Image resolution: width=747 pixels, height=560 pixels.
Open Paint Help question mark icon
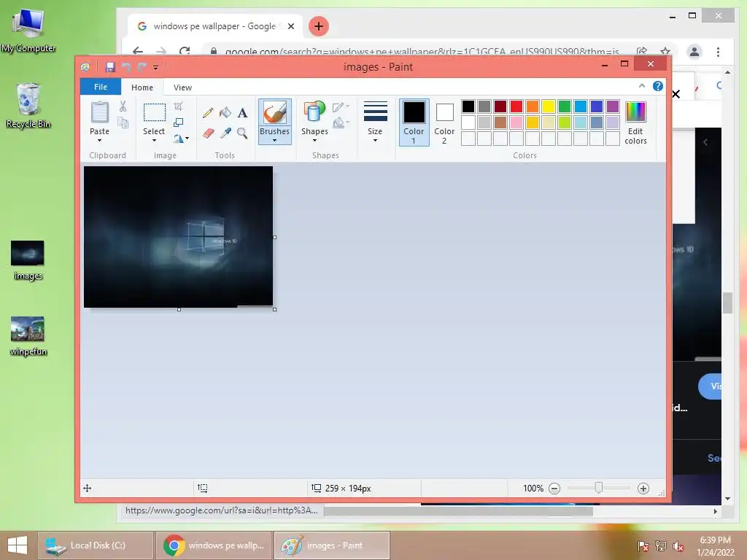coord(658,86)
